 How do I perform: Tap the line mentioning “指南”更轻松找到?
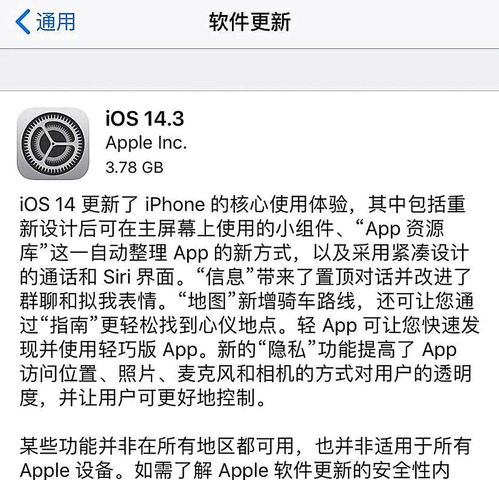pos(249,325)
